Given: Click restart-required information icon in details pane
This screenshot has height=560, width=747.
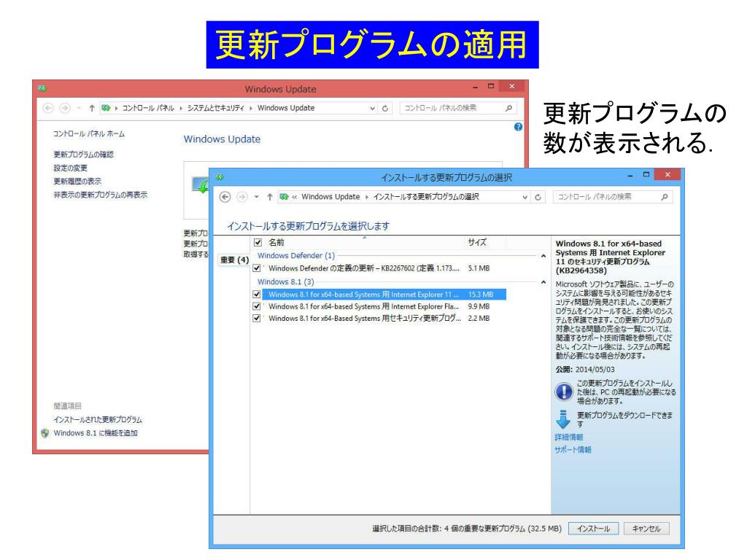Looking at the screenshot, I should click(x=564, y=392).
